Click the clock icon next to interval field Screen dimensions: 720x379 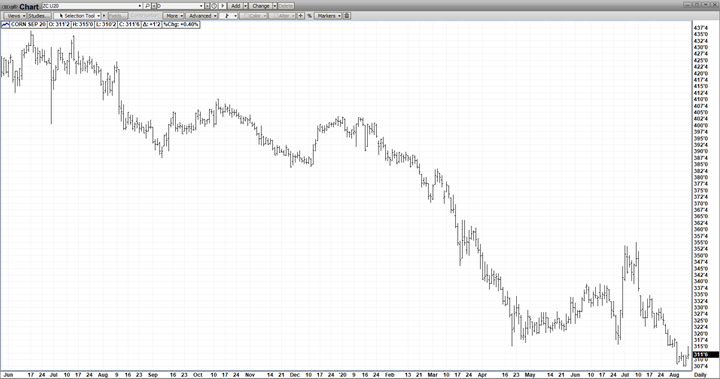point(214,6)
